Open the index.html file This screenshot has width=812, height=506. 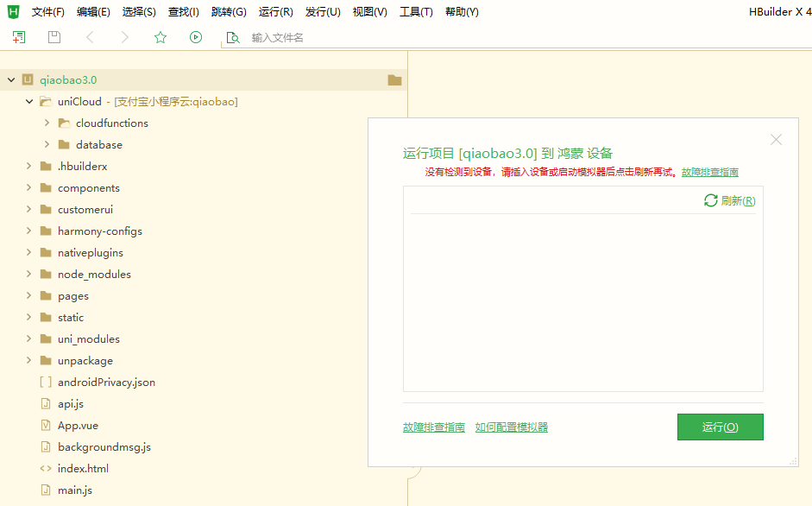(x=84, y=469)
